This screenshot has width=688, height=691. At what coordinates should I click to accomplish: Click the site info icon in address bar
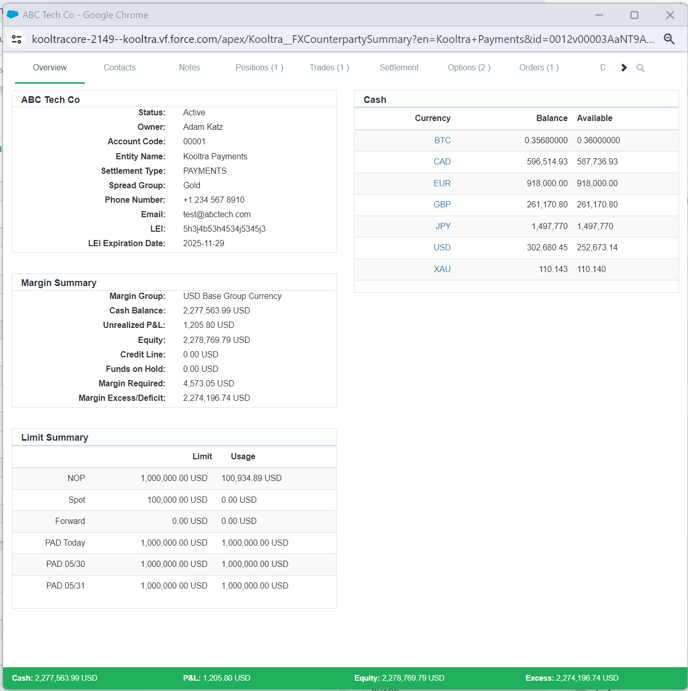click(x=16, y=40)
